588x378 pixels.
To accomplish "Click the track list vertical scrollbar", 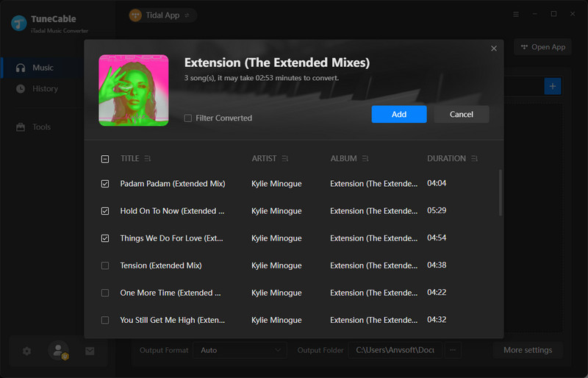I will [x=501, y=193].
